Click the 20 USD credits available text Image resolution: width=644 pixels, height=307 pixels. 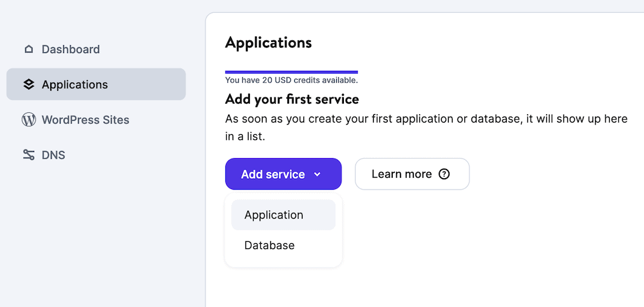[x=291, y=81]
